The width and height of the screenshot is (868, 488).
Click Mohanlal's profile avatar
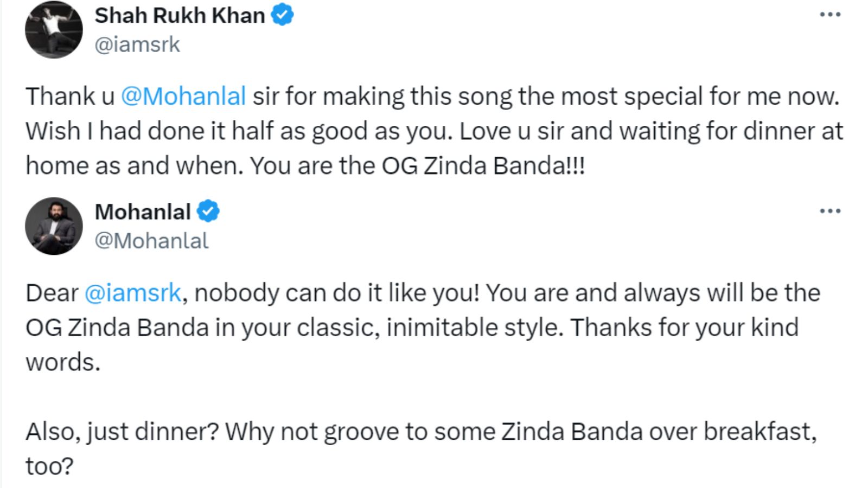click(54, 226)
